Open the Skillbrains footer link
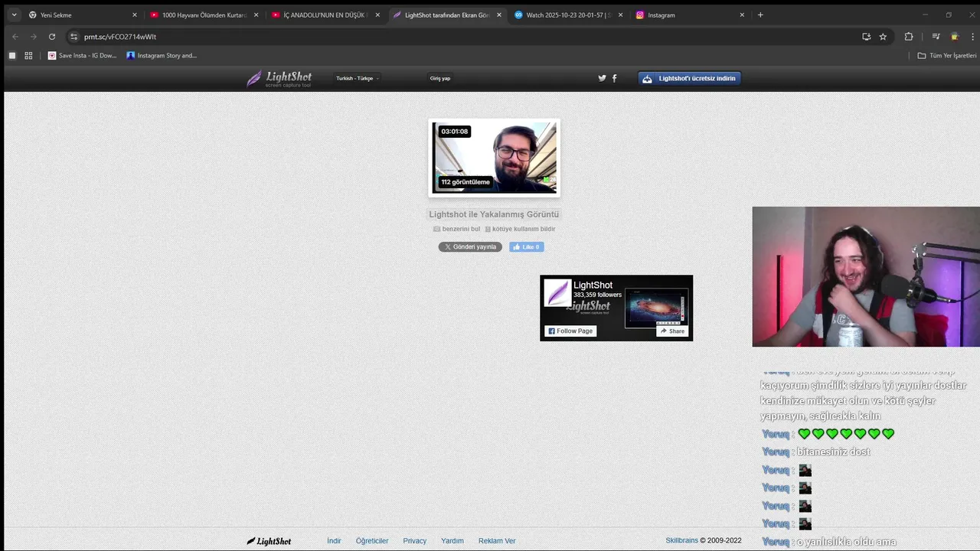This screenshot has width=980, height=551. coord(681,540)
